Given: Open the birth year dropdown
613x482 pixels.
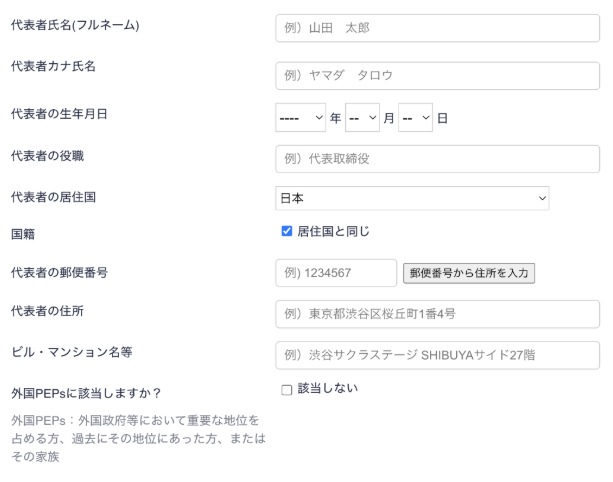Looking at the screenshot, I should coord(301,117).
